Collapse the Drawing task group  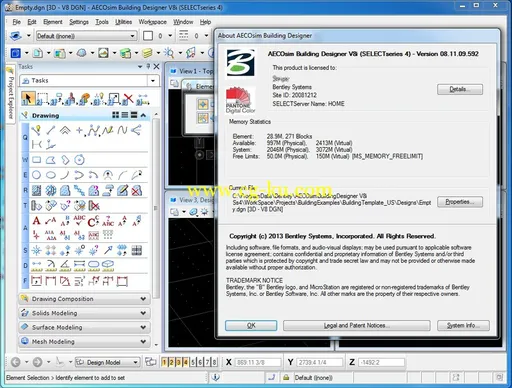click(x=143, y=115)
